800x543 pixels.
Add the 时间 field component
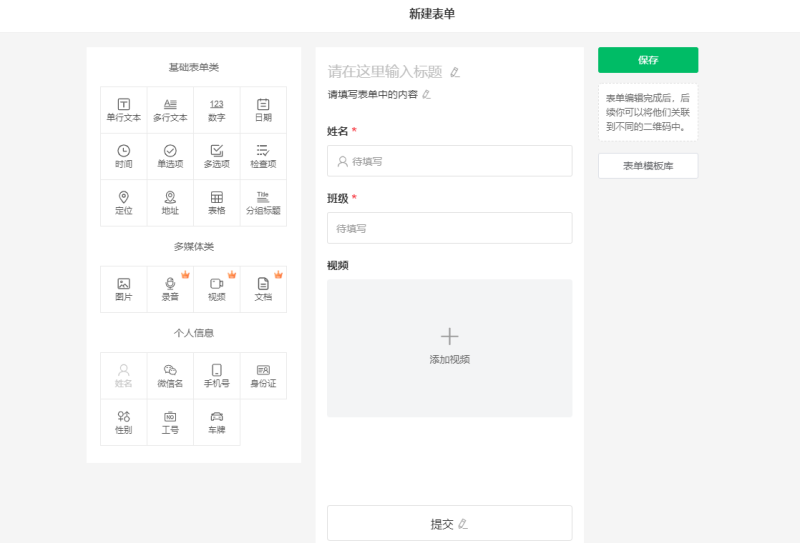pyautogui.click(x=123, y=157)
